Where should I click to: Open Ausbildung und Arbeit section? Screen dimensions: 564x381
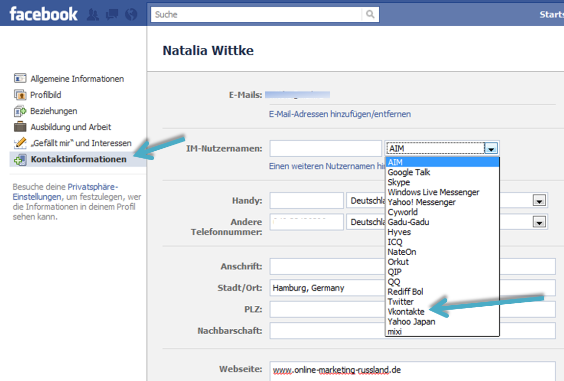coord(70,127)
